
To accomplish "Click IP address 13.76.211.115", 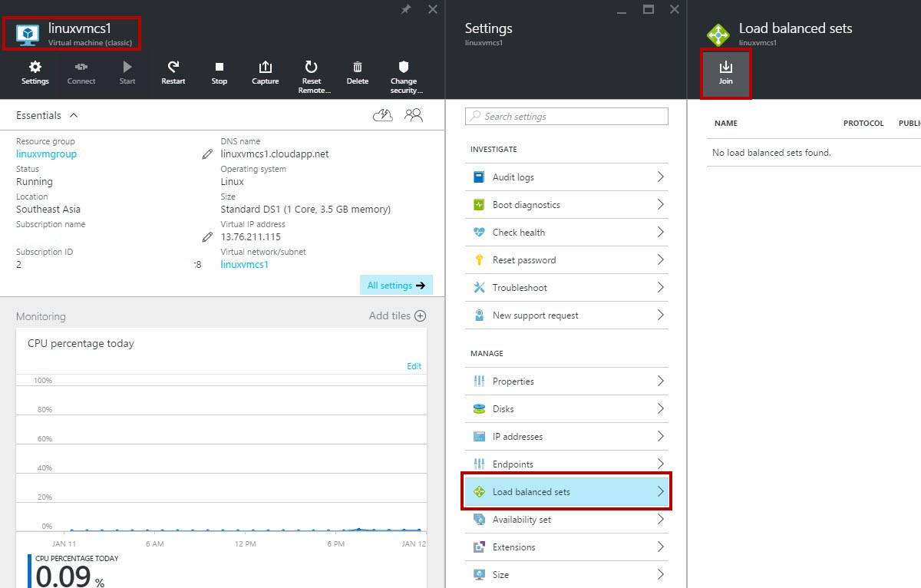I will [x=251, y=236].
